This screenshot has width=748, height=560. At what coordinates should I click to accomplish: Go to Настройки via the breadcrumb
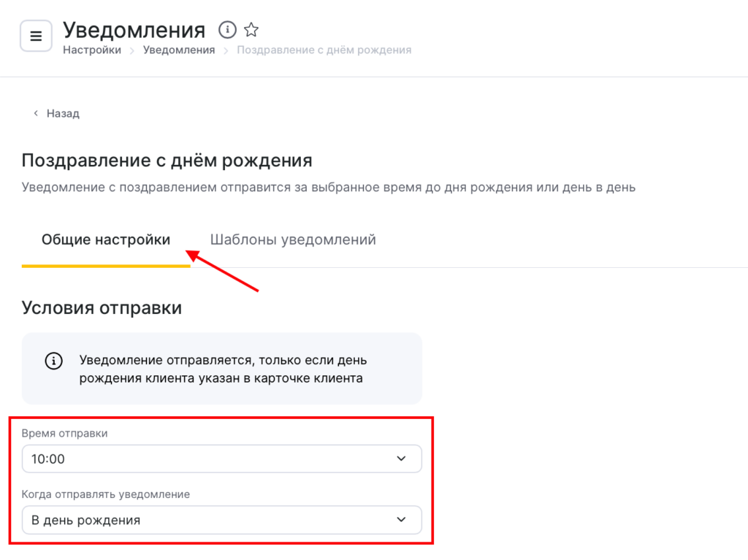pyautogui.click(x=92, y=50)
